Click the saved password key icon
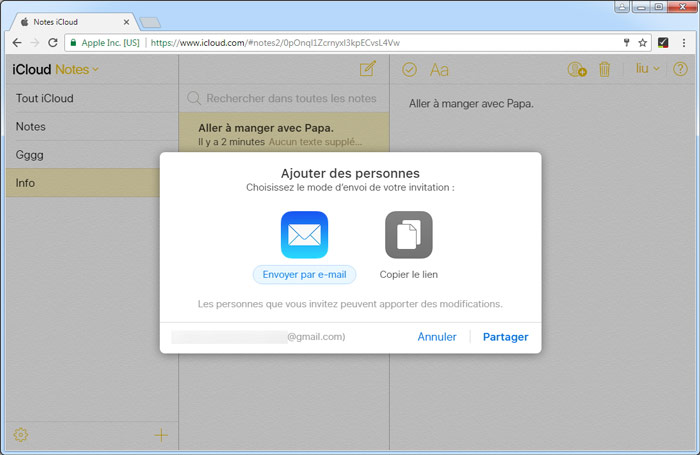This screenshot has width=700, height=455. click(626, 43)
